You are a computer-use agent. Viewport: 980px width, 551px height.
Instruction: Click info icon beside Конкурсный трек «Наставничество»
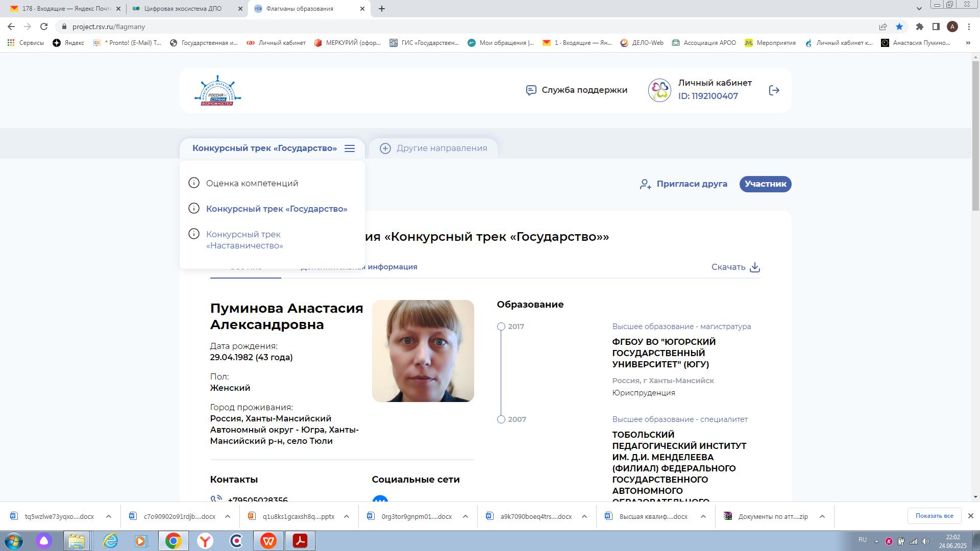pos(194,234)
